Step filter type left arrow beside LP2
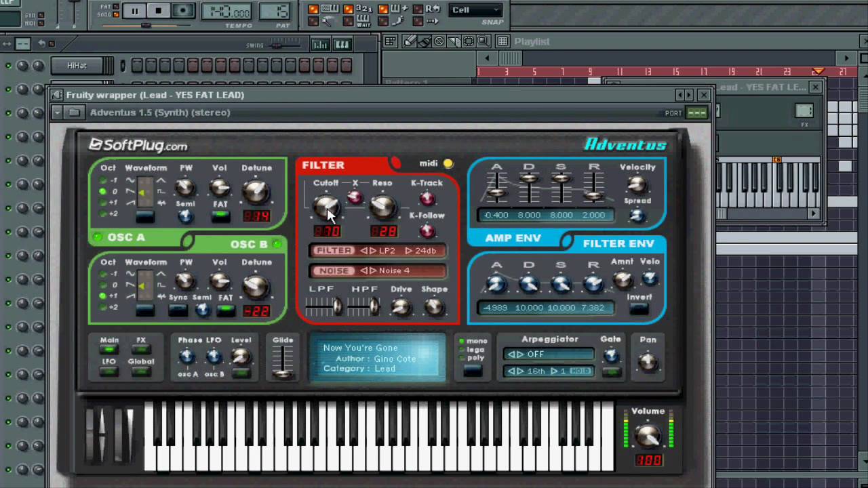The height and width of the screenshot is (488, 868). point(364,251)
